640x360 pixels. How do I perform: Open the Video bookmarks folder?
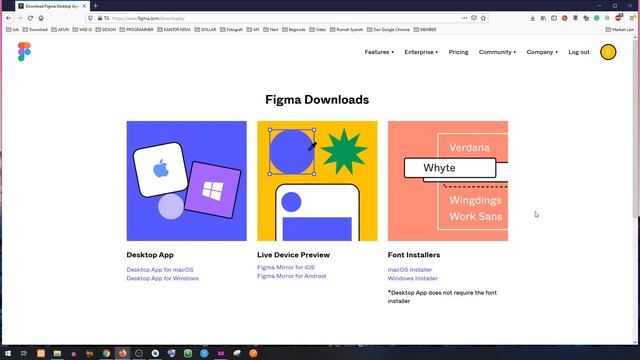[318, 29]
